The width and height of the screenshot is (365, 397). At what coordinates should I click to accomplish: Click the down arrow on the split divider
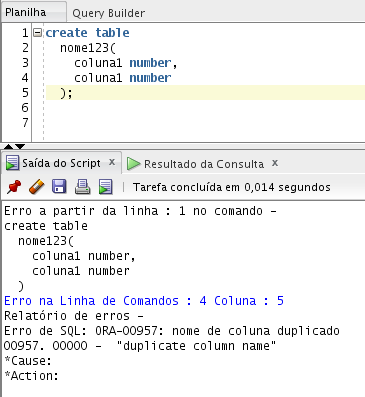pos(20,147)
